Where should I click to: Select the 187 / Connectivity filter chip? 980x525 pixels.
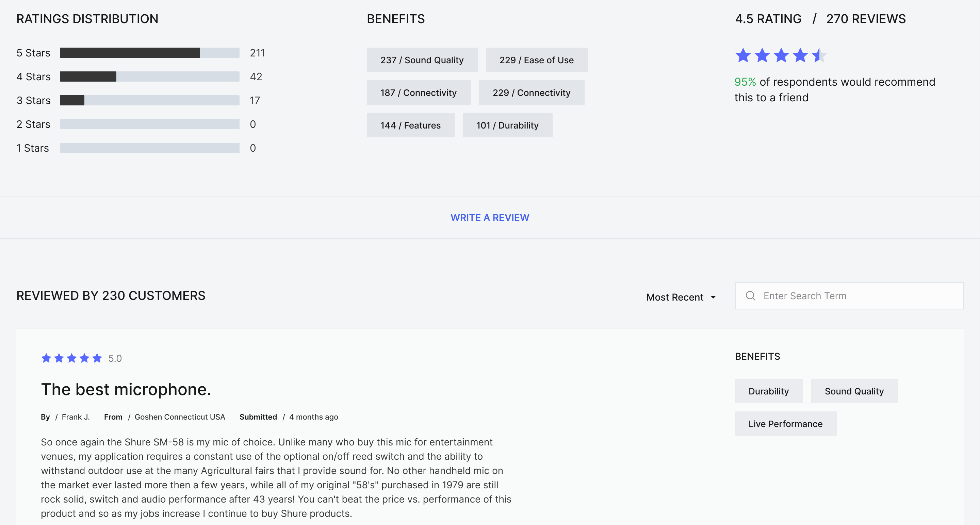[x=419, y=93]
